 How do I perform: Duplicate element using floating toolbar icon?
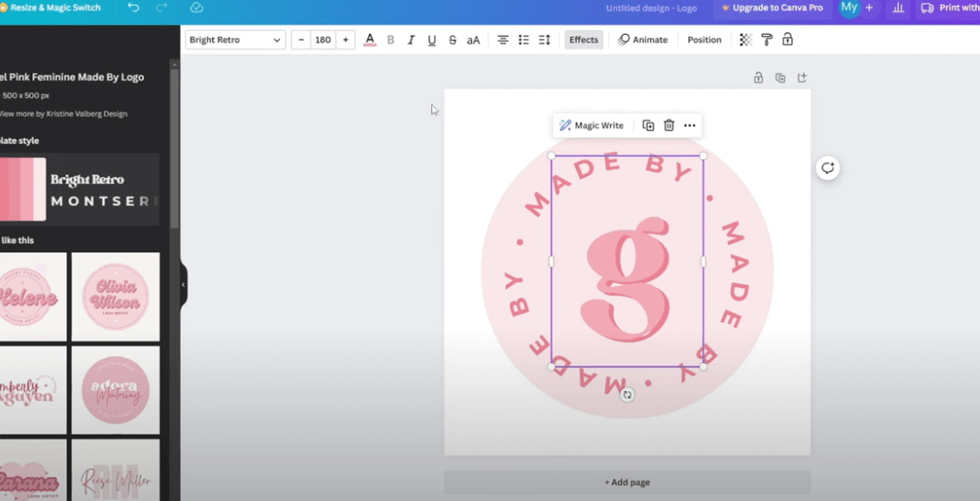[648, 126]
